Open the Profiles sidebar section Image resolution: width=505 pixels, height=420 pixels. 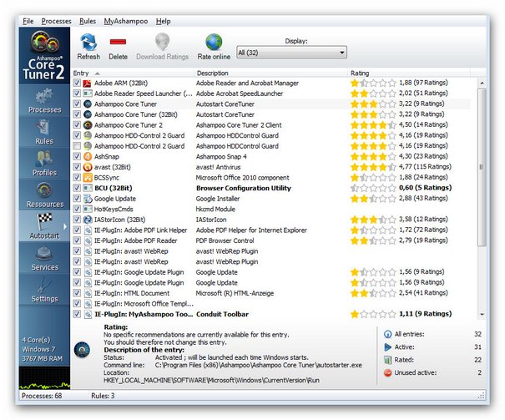click(44, 164)
